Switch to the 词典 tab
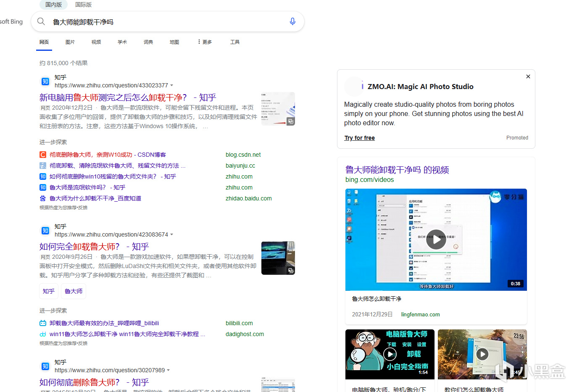This screenshot has width=582, height=392. 148,42
